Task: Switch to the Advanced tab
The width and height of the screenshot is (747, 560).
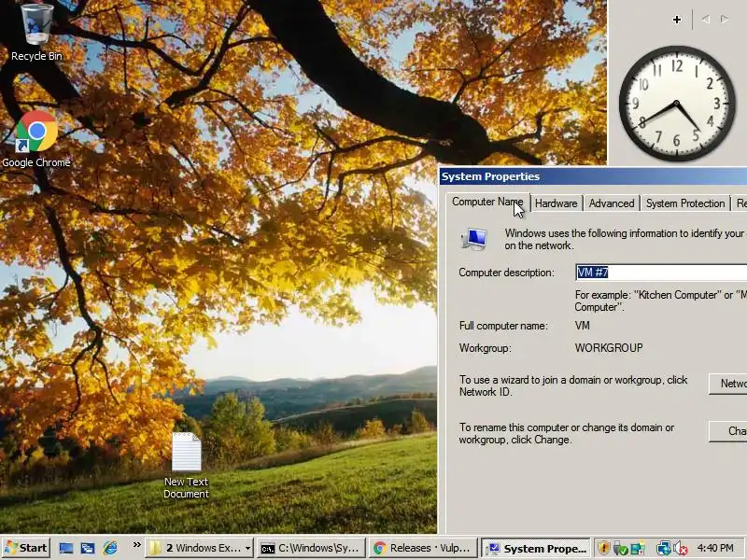Action: pos(612,203)
